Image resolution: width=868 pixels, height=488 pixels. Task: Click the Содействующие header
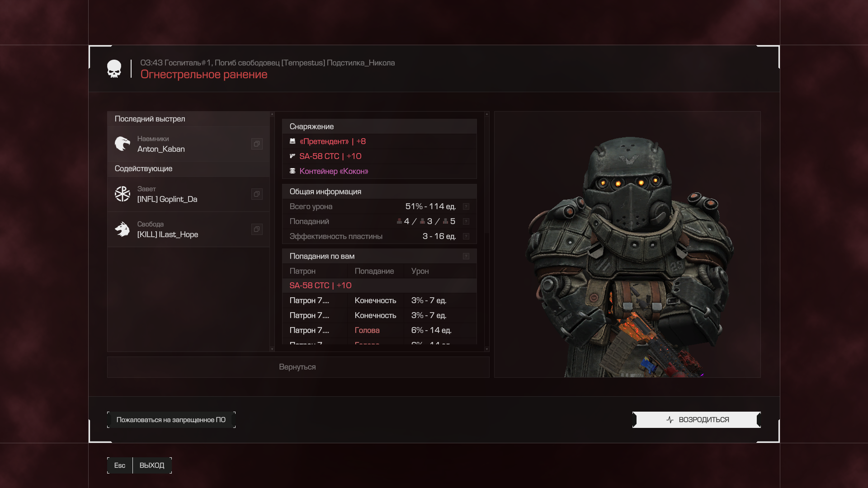click(189, 169)
